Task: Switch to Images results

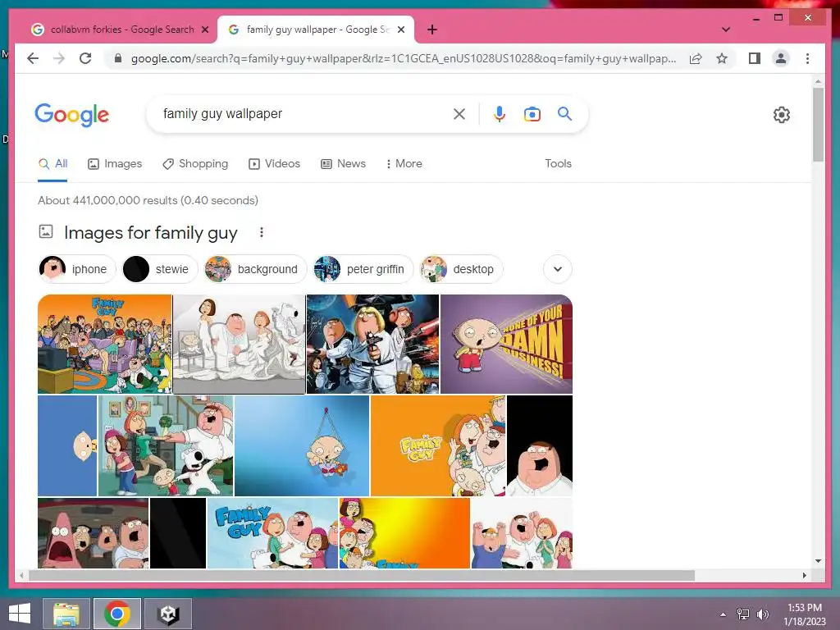Action: coord(115,164)
